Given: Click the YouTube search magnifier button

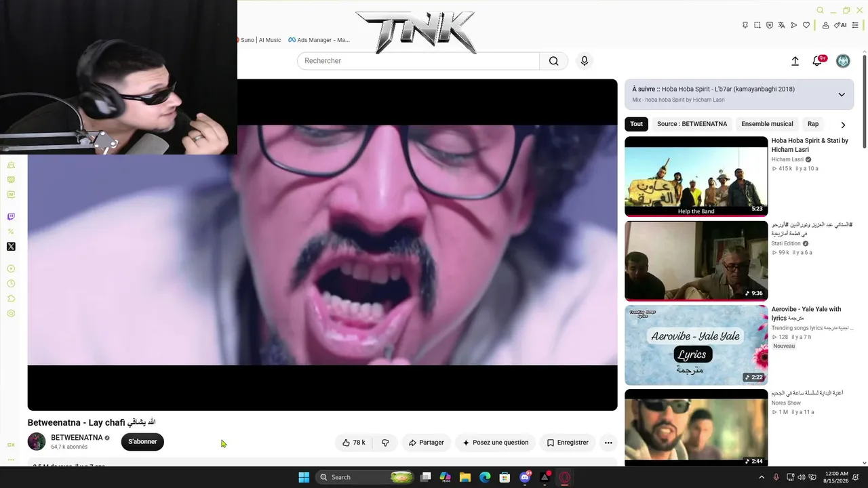Looking at the screenshot, I should tap(554, 61).
